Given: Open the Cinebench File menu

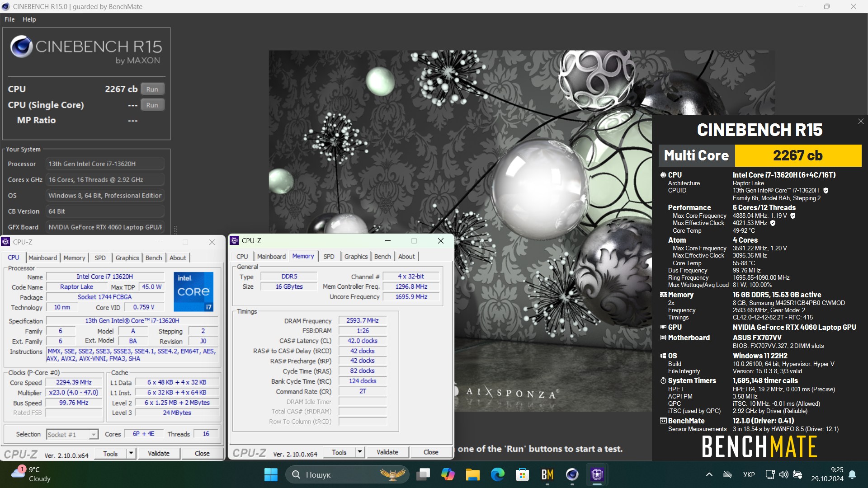Looking at the screenshot, I should pyautogui.click(x=9, y=19).
